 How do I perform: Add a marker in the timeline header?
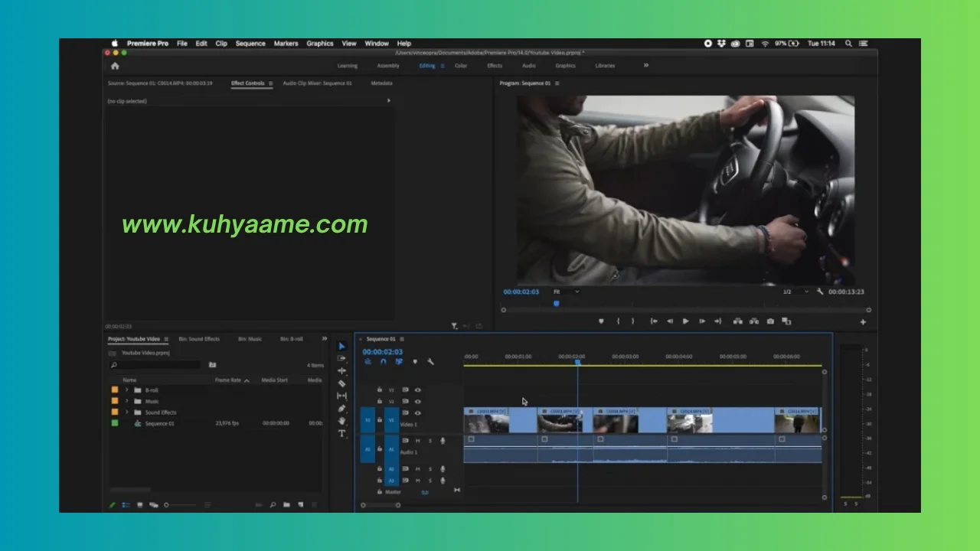click(415, 362)
